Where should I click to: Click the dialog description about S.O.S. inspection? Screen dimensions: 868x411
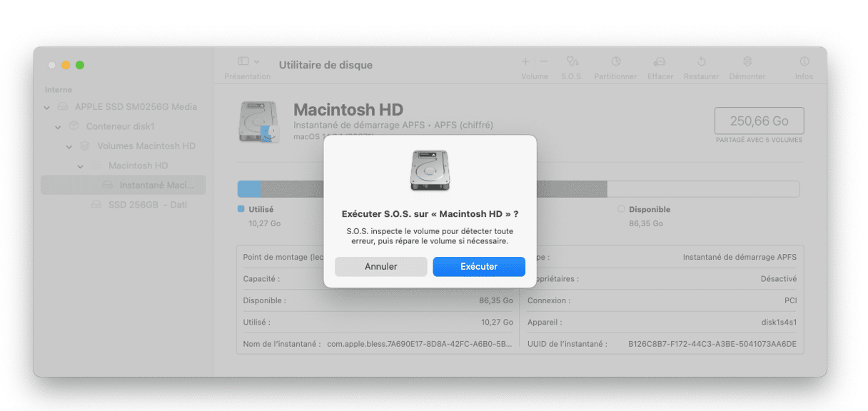(430, 236)
